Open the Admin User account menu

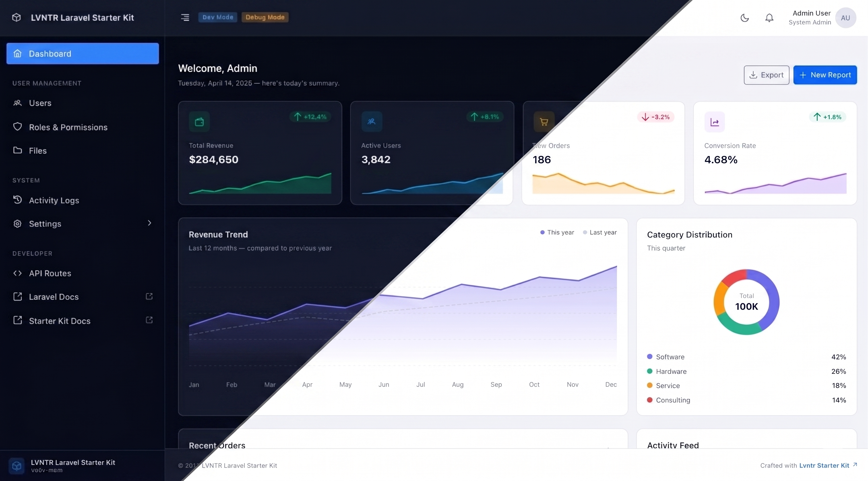tap(811, 18)
